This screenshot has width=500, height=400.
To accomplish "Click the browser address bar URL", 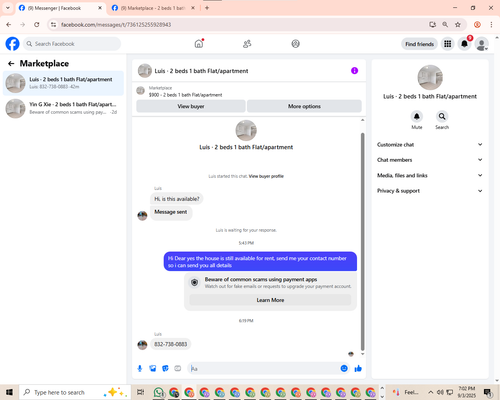I will pyautogui.click(x=116, y=24).
